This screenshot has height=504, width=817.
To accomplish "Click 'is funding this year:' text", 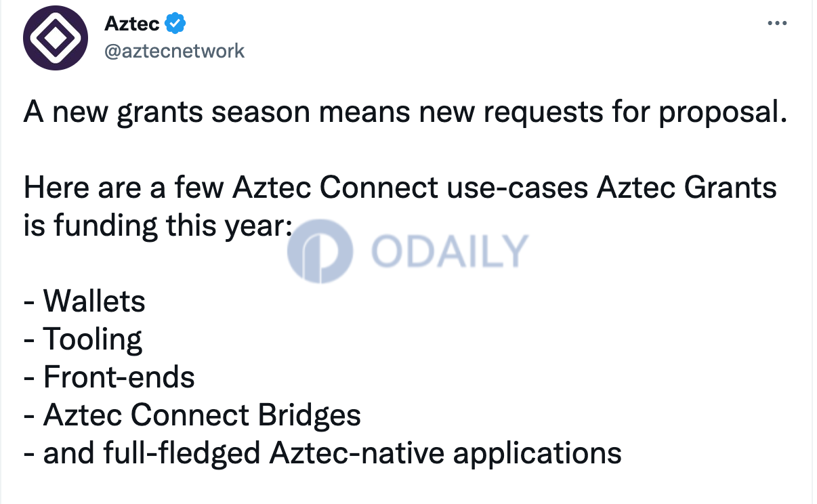I will pos(157,226).
